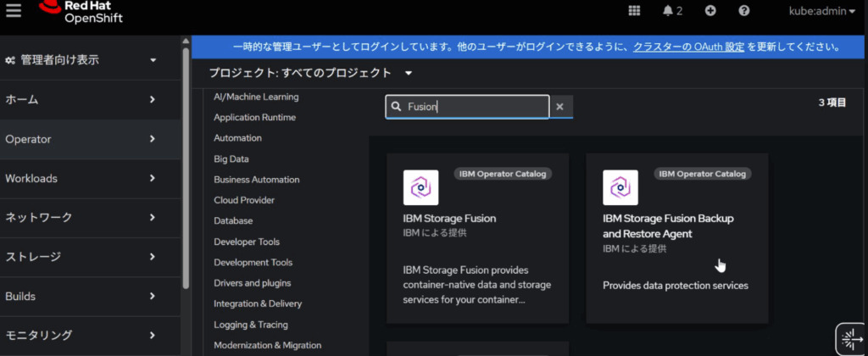Open the クラスターの OAuth 設定 link

[688, 47]
